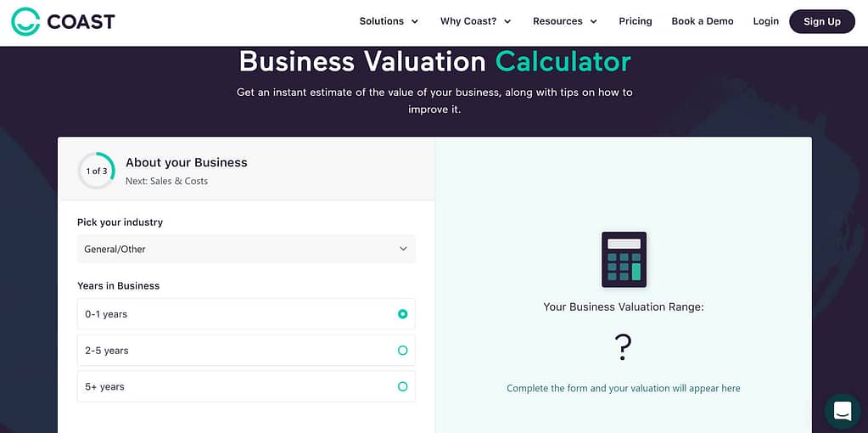
Task: Click the Solutions chevron arrow
Action: tap(415, 22)
